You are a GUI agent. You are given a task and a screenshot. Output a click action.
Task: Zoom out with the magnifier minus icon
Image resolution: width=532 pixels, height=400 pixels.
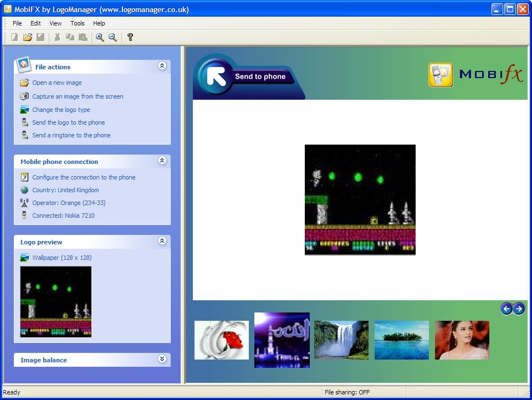(x=112, y=37)
